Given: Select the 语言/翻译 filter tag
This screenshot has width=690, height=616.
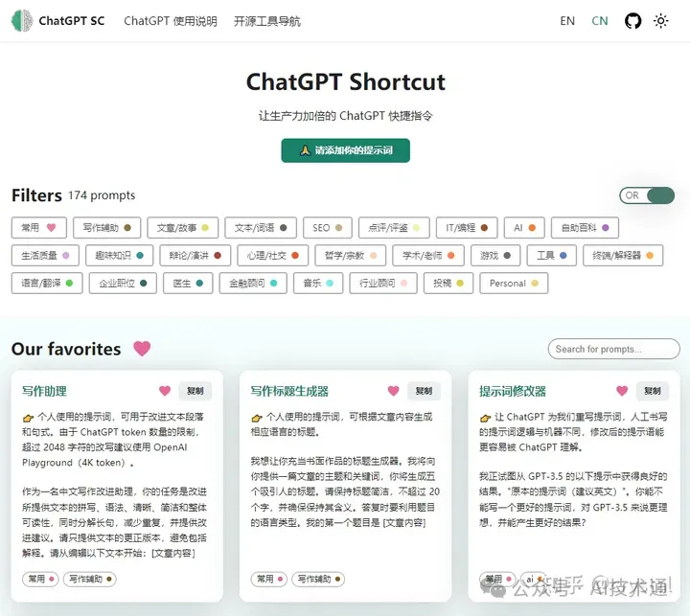Looking at the screenshot, I should pos(47,283).
